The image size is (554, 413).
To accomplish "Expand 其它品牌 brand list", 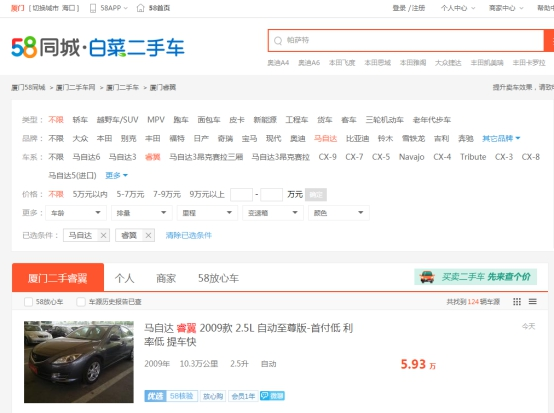I will (501, 138).
